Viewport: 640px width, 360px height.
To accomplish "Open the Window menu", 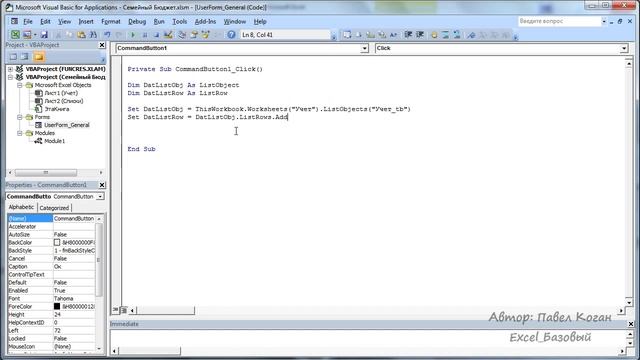I will (x=235, y=21).
